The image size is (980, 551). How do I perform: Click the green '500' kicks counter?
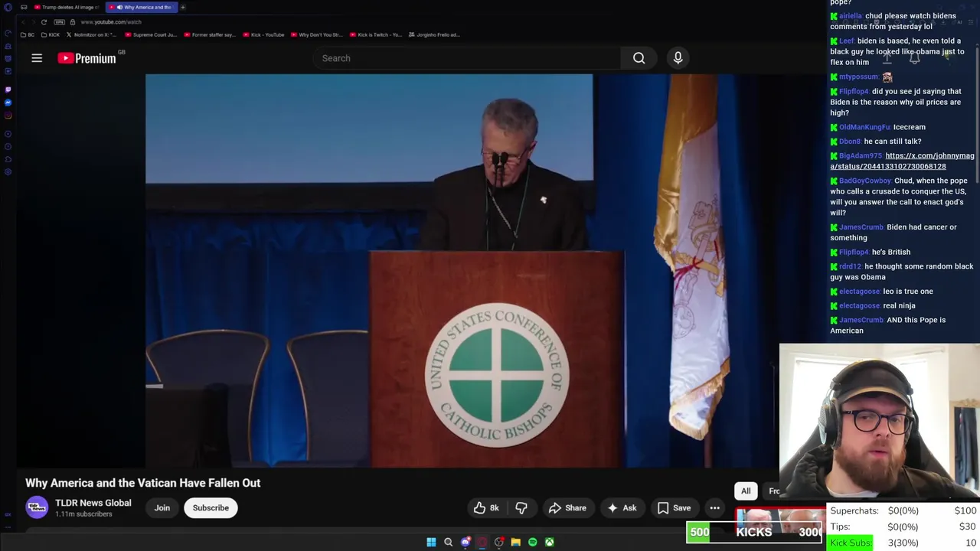point(699,532)
